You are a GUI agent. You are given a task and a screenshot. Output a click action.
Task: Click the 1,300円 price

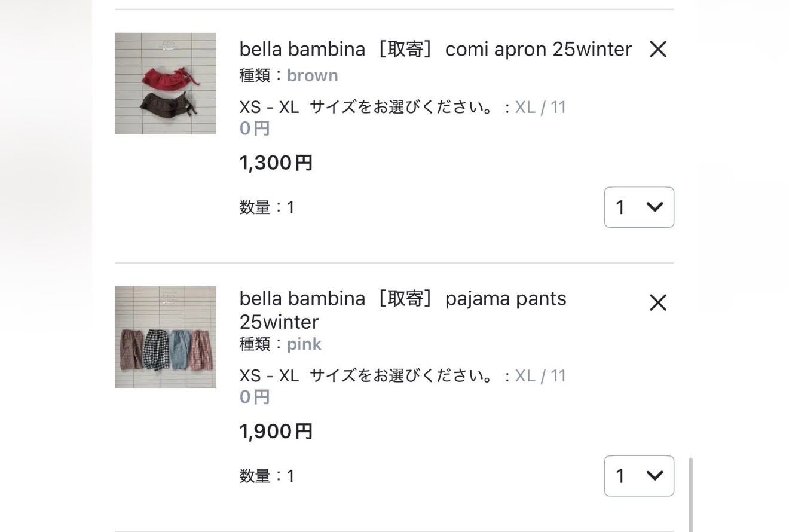(x=276, y=163)
